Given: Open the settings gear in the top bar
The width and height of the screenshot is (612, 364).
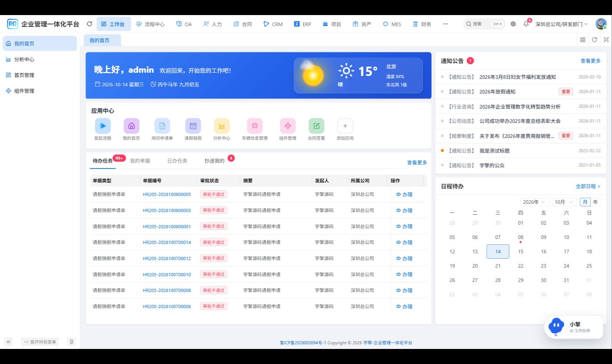Looking at the screenshot, I should [x=513, y=24].
